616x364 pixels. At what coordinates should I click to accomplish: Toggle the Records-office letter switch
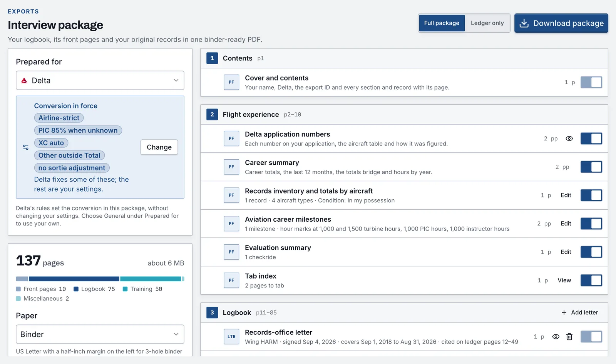(591, 337)
